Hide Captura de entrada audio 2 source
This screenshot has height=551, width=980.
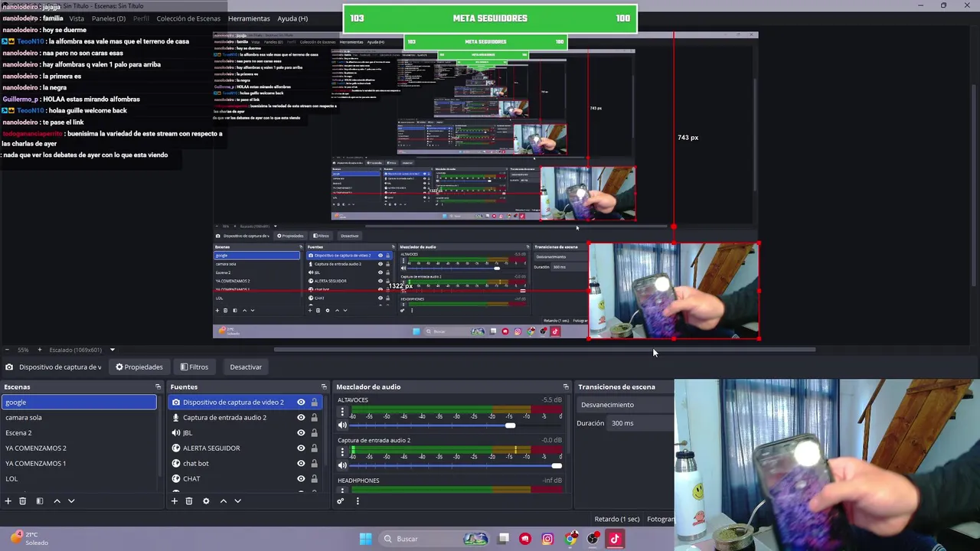pyautogui.click(x=301, y=418)
